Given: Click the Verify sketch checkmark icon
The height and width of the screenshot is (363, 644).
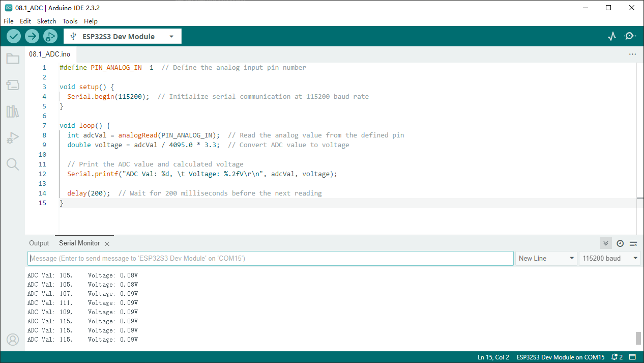Looking at the screenshot, I should tap(14, 36).
